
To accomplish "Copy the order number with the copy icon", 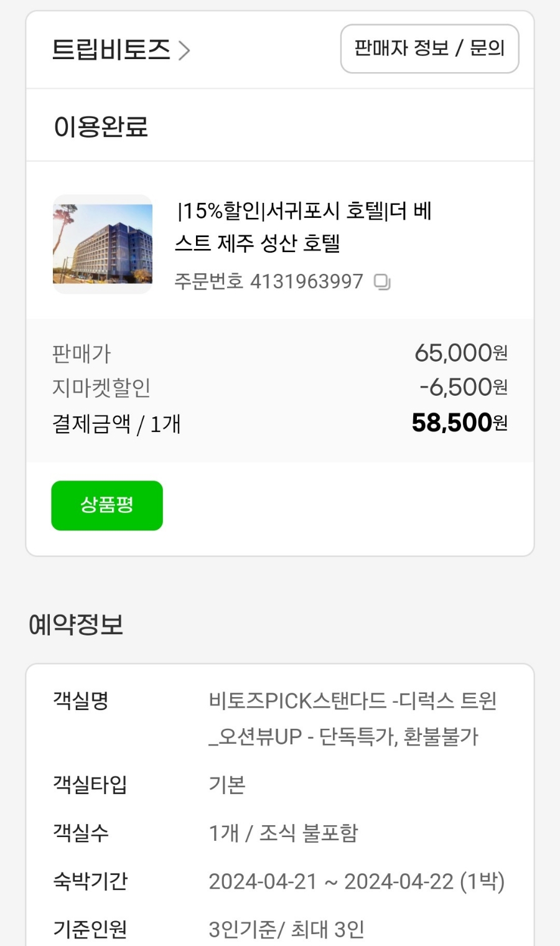I will (382, 283).
